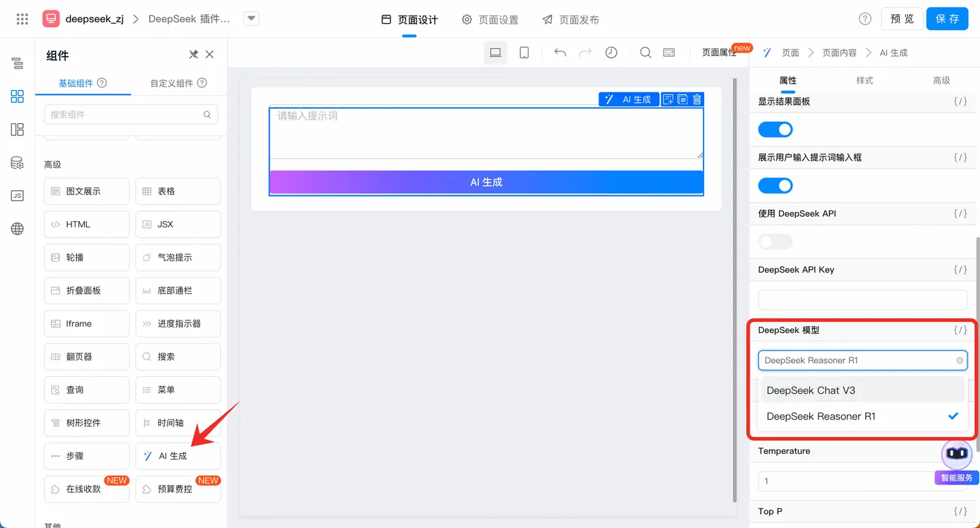Open 页面属性 in the toolbar
This screenshot has height=528, width=980.
tap(719, 52)
